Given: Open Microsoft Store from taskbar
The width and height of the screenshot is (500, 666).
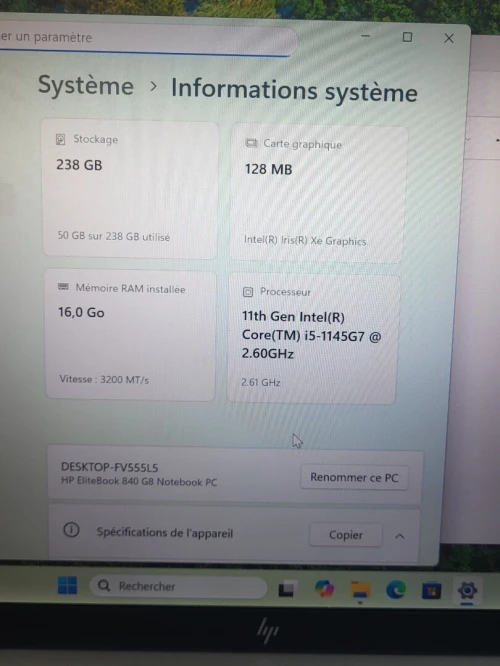Looking at the screenshot, I should click(431, 590).
